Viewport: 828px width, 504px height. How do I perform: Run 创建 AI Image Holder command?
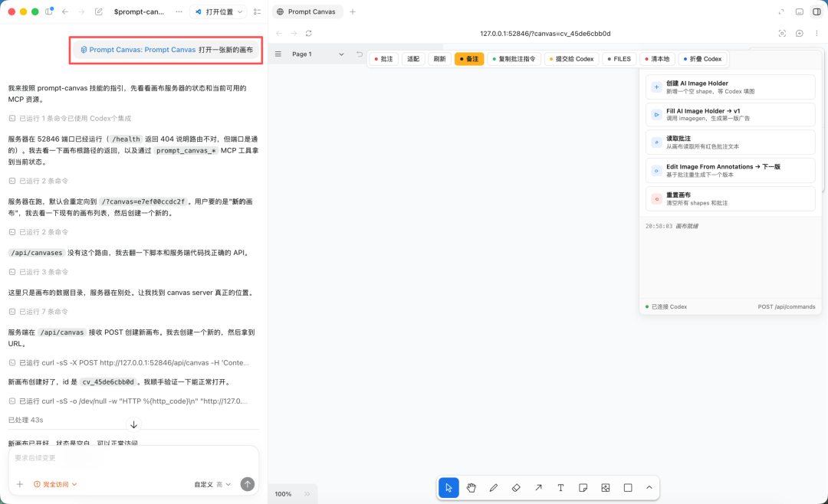(731, 87)
